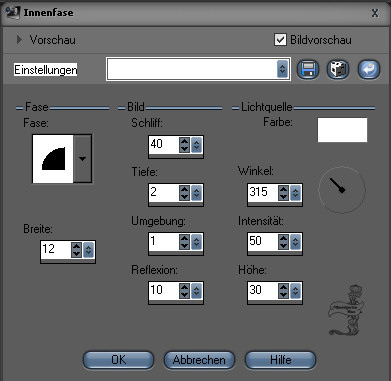Open the Breite slider popup arrow
The width and height of the screenshot is (391, 381).
88,250
